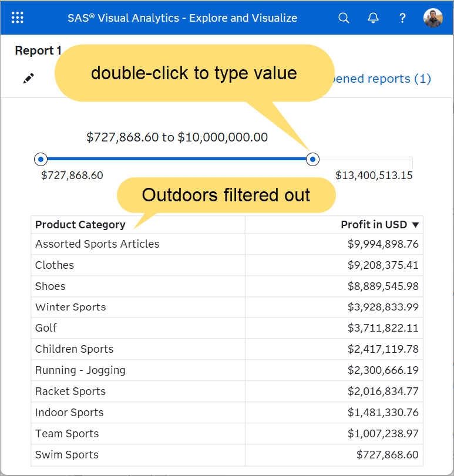Screen dimensions: 454x476
Task: Click the slider range value label
Action: [x=177, y=137]
